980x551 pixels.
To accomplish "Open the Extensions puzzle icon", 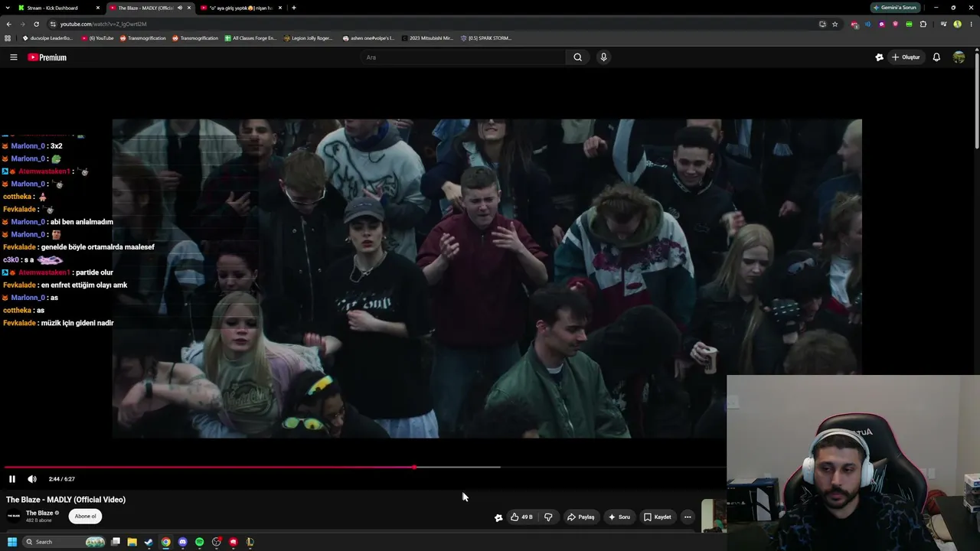I will (x=923, y=24).
